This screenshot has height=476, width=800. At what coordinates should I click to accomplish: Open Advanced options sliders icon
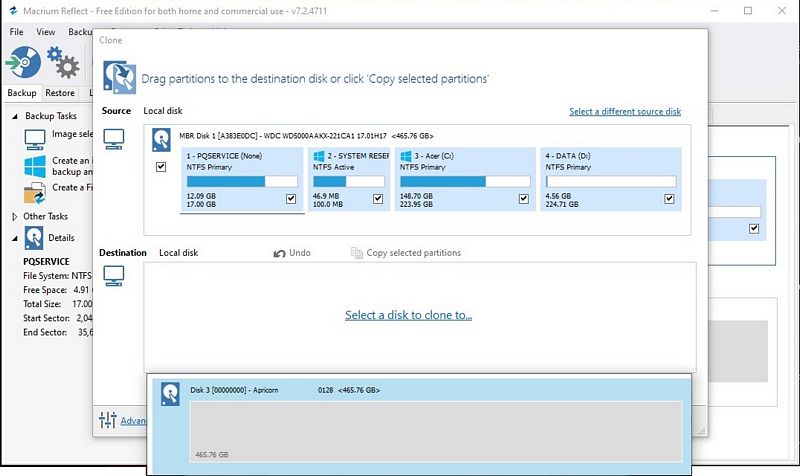pyautogui.click(x=108, y=420)
